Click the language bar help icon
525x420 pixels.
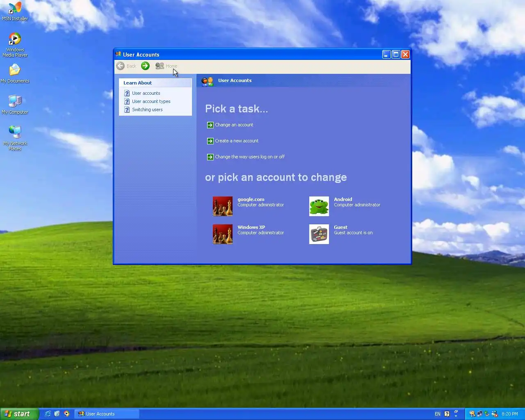coord(447,414)
